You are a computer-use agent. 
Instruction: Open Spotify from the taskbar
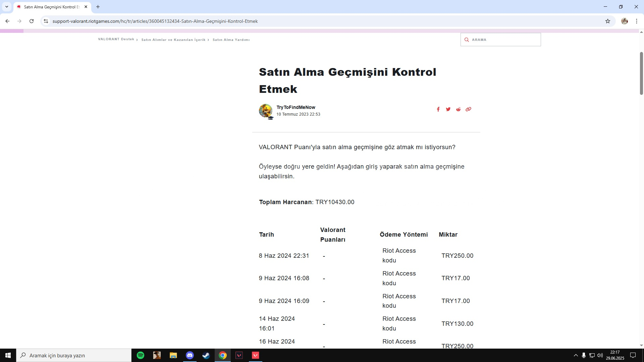pos(141,355)
